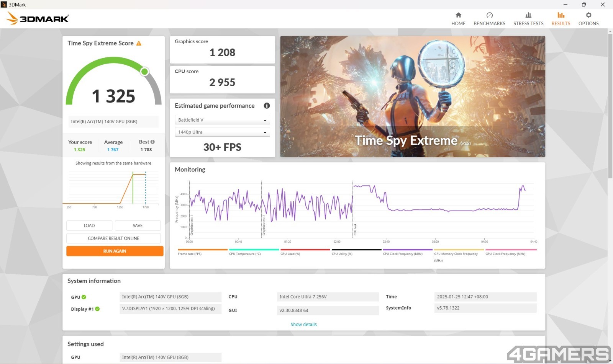Switch to the Stress Tests tab
This screenshot has height=364, width=613.
(528, 19)
